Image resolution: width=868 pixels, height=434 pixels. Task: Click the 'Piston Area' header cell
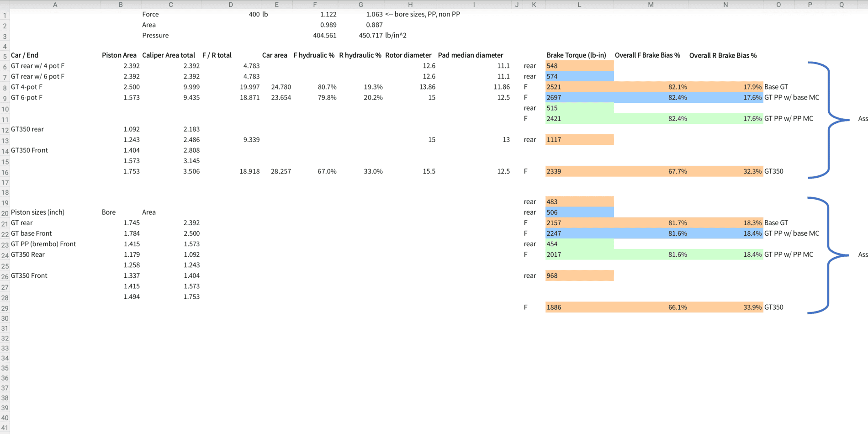[x=119, y=55]
